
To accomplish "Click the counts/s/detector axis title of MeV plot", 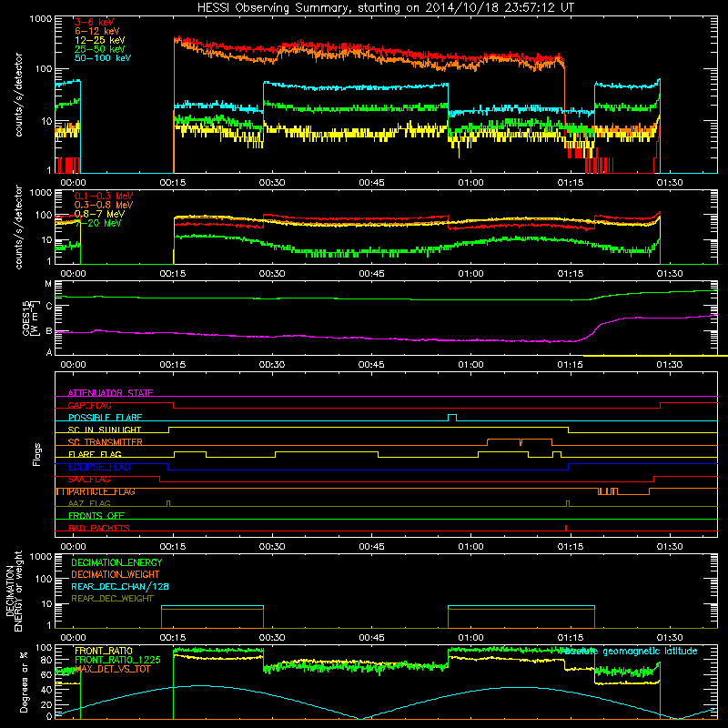I will click(18, 227).
